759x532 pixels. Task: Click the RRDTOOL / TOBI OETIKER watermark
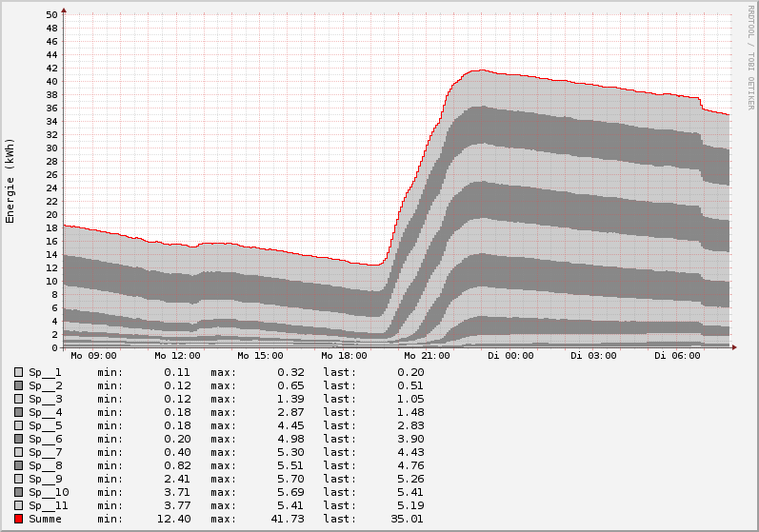tap(750, 56)
